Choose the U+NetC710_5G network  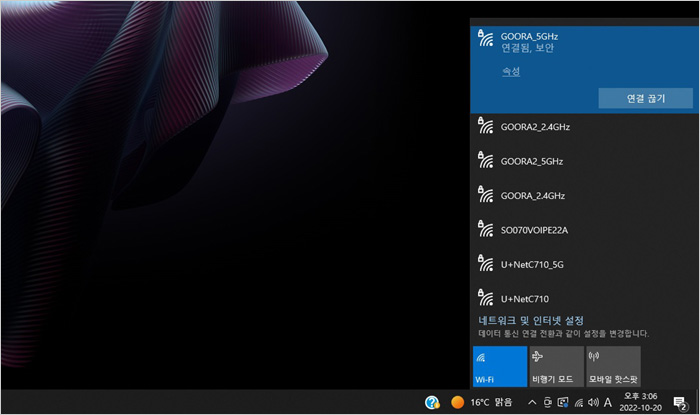(x=585, y=265)
